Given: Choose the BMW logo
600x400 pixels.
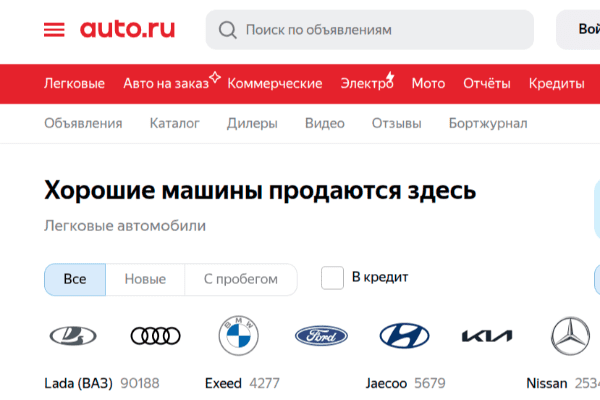Looking at the screenshot, I should pos(238,336).
